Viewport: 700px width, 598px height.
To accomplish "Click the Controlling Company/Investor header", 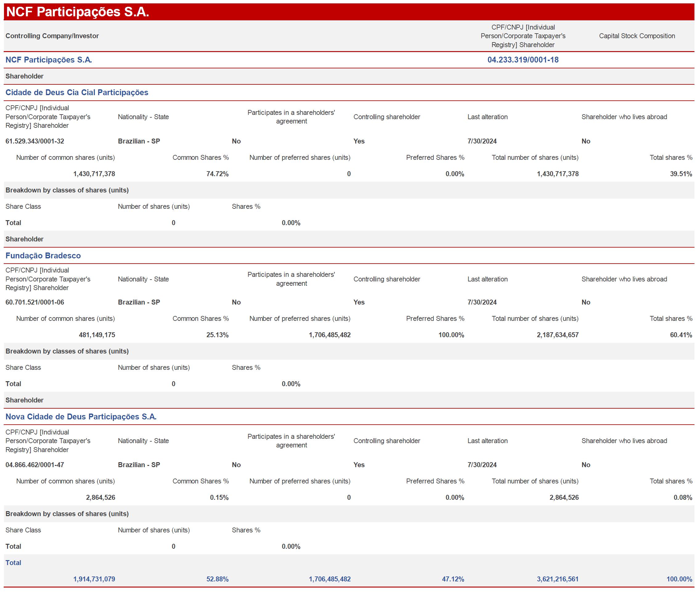I will [52, 36].
